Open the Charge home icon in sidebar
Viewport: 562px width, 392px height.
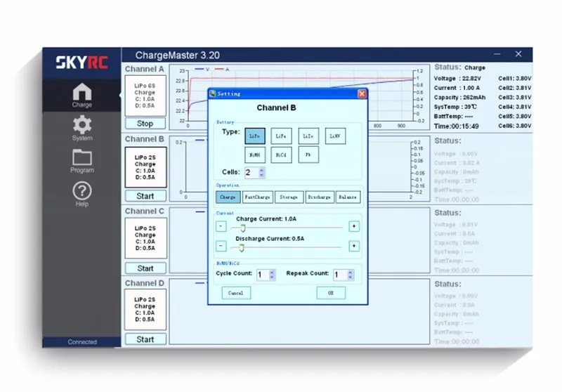click(82, 95)
